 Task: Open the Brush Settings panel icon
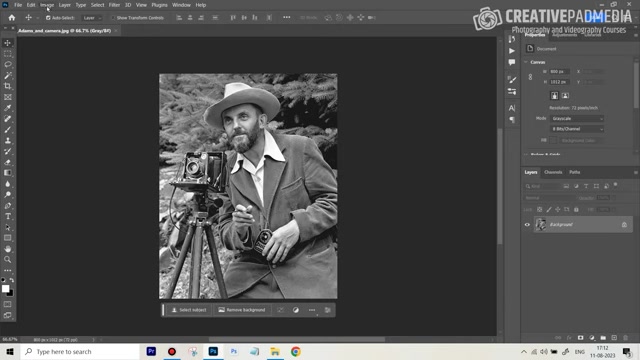(x=512, y=80)
